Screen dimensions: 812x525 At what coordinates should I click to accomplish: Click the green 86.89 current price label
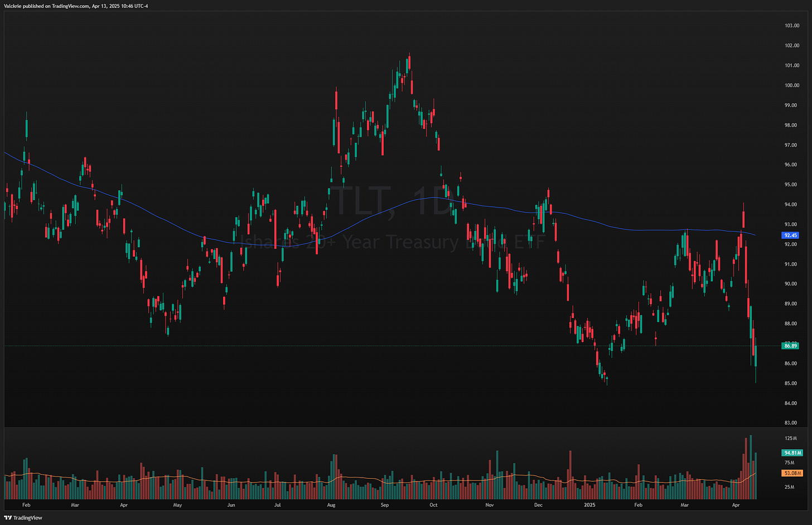click(791, 346)
